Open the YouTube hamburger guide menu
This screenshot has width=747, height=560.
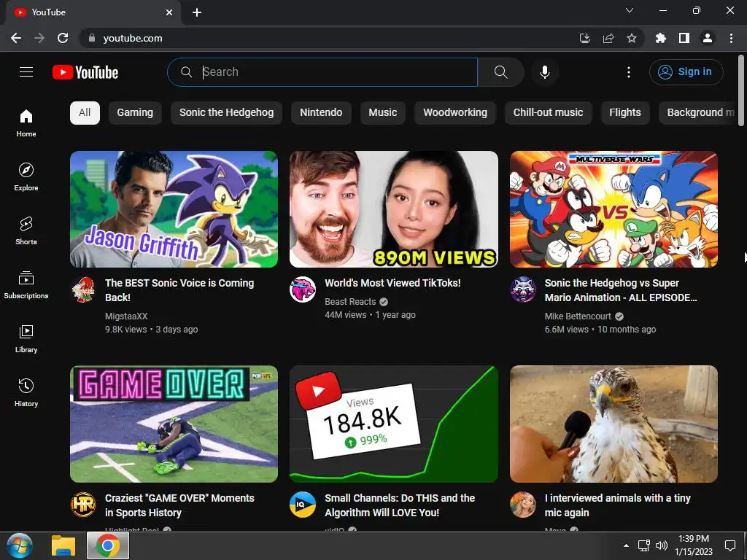pyautogui.click(x=26, y=72)
